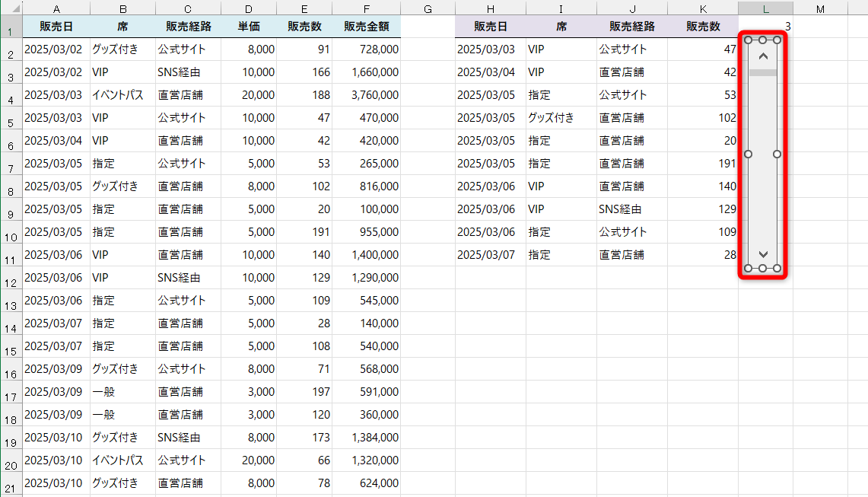Click the scroll bar control's up arrow
Screen dimensions: 868x497
coord(762,55)
